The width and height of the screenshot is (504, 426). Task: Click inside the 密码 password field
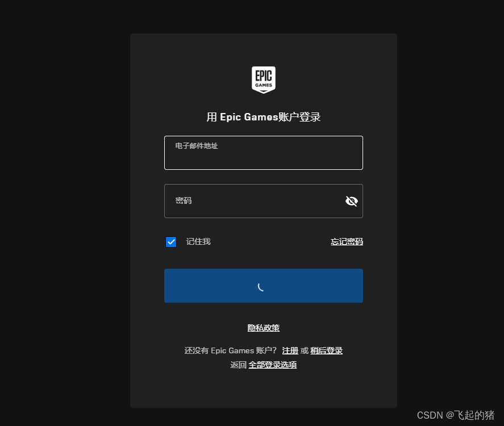tap(256, 201)
